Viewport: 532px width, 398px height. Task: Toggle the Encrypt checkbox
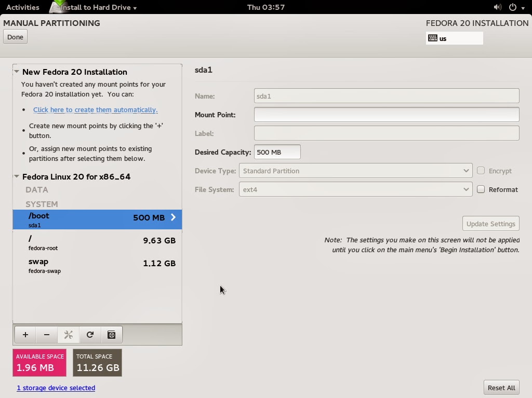pyautogui.click(x=481, y=171)
